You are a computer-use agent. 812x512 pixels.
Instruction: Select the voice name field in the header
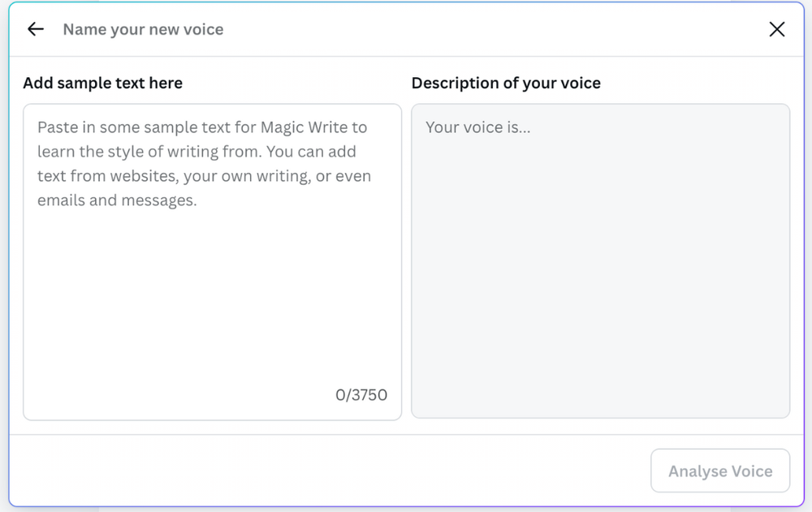(x=143, y=29)
